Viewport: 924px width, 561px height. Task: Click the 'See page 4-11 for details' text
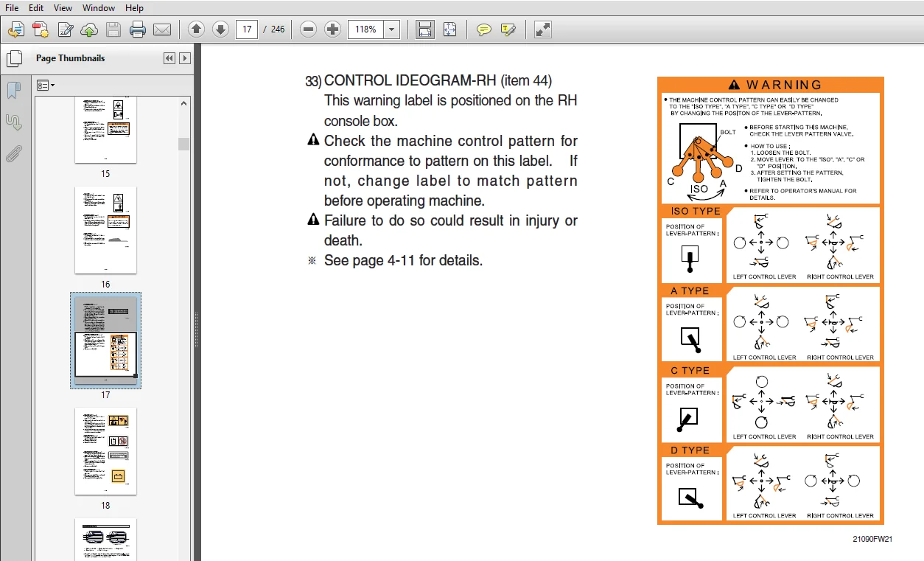point(403,260)
